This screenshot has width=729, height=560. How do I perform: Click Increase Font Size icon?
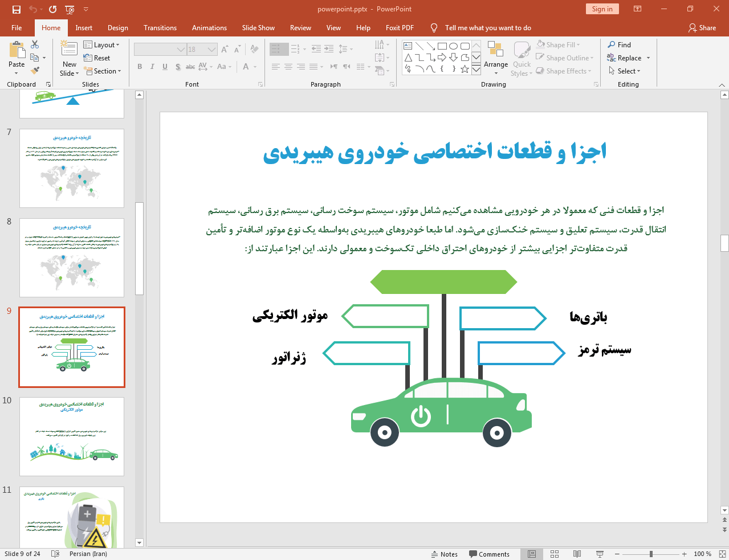pos(225,50)
